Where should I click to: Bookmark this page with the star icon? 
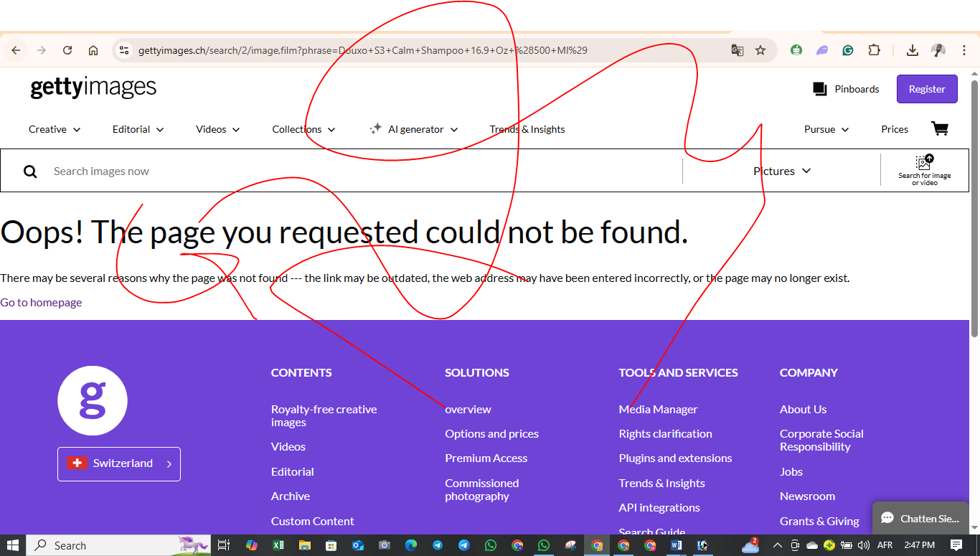click(760, 50)
